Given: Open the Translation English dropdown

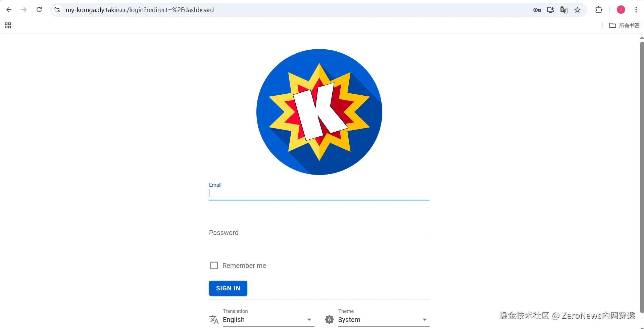Looking at the screenshot, I should pyautogui.click(x=268, y=320).
